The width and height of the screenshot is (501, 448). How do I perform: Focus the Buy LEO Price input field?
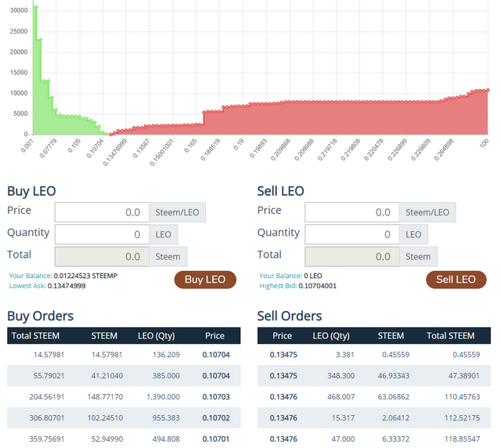tap(102, 212)
